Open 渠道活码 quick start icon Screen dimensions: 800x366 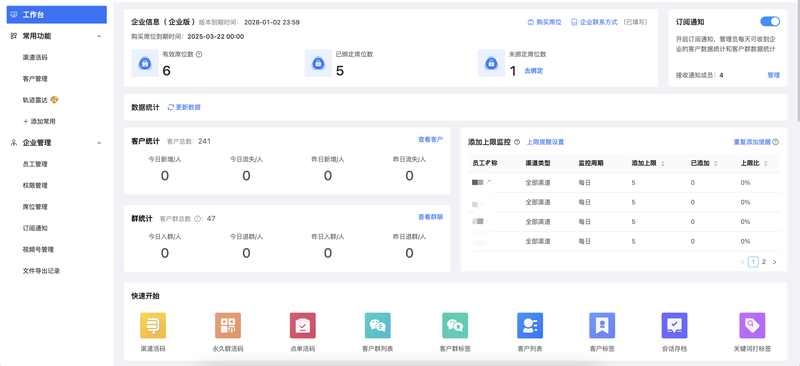(153, 326)
